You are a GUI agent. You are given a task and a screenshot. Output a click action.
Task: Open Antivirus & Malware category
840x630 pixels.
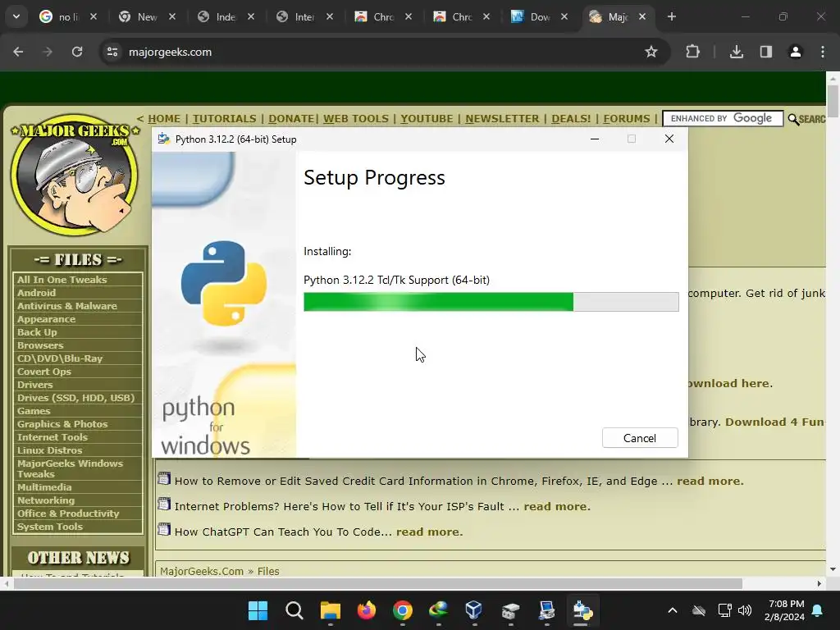coord(66,306)
